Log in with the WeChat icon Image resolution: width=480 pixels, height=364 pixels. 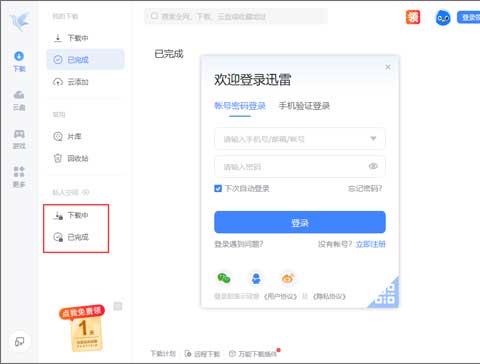[224, 278]
